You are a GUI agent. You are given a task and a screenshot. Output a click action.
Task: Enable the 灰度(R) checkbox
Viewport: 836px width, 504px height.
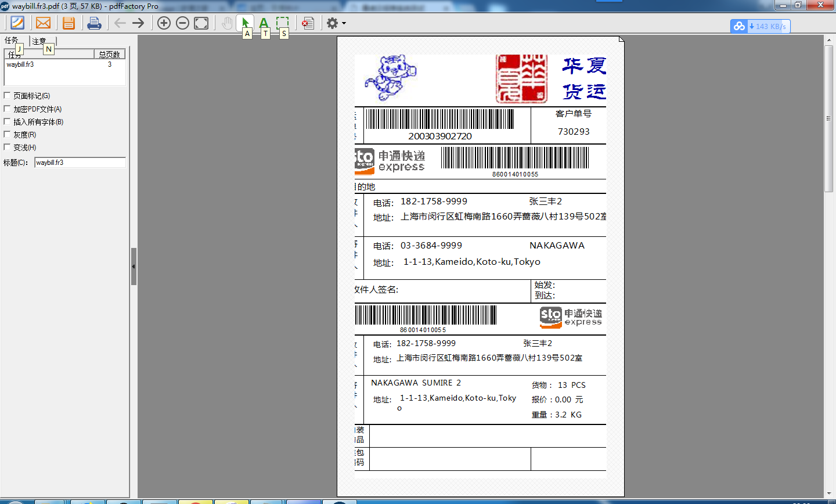[x=7, y=134]
